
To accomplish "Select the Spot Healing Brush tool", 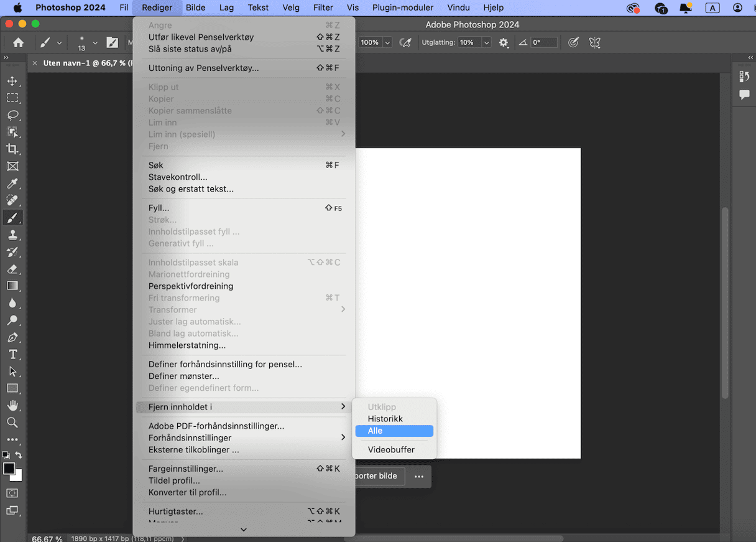I will pos(12,200).
